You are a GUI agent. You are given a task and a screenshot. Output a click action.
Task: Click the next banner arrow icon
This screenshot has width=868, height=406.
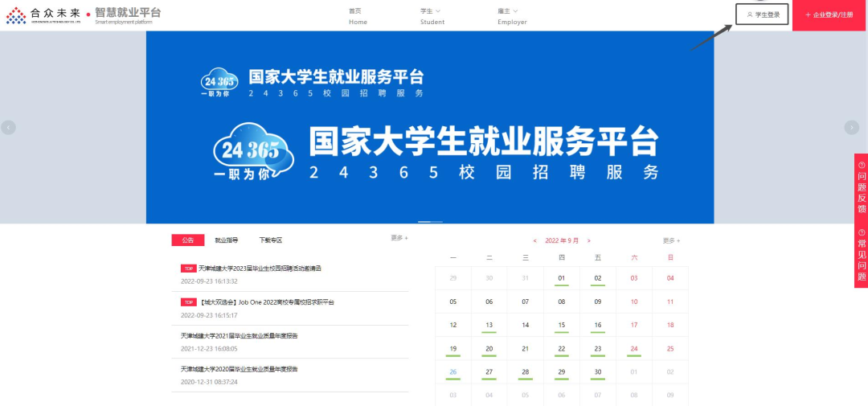tap(851, 127)
